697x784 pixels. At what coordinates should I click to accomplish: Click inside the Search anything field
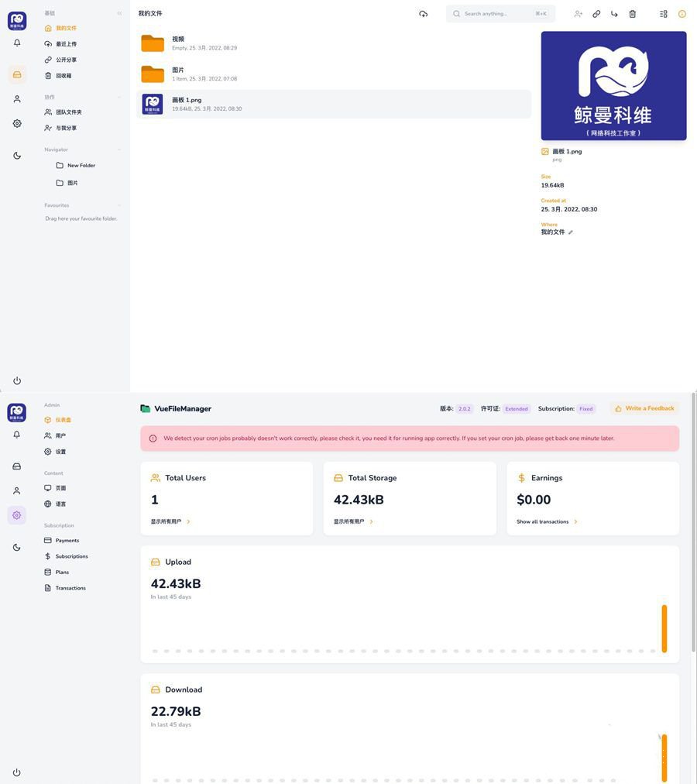[x=496, y=12]
